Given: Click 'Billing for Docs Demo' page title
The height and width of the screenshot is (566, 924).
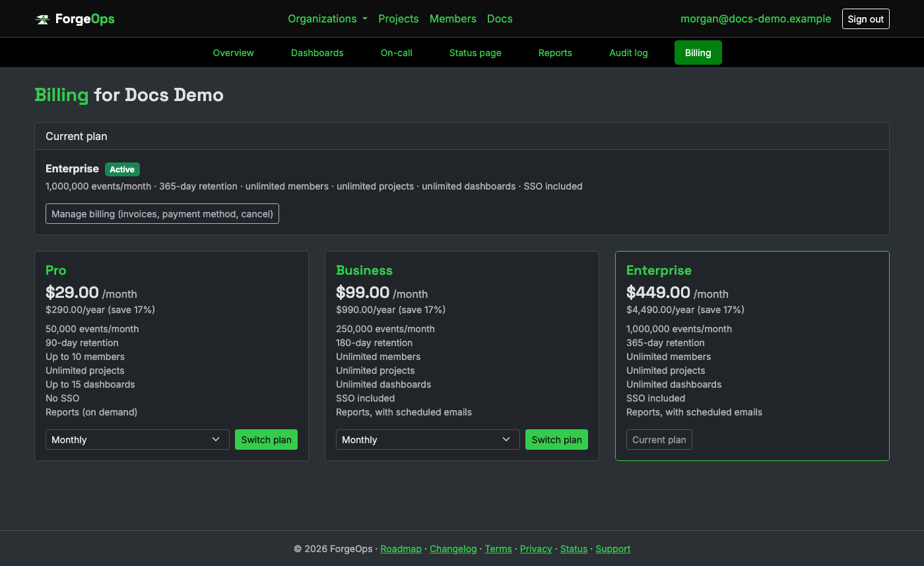Looking at the screenshot, I should pyautogui.click(x=129, y=95).
